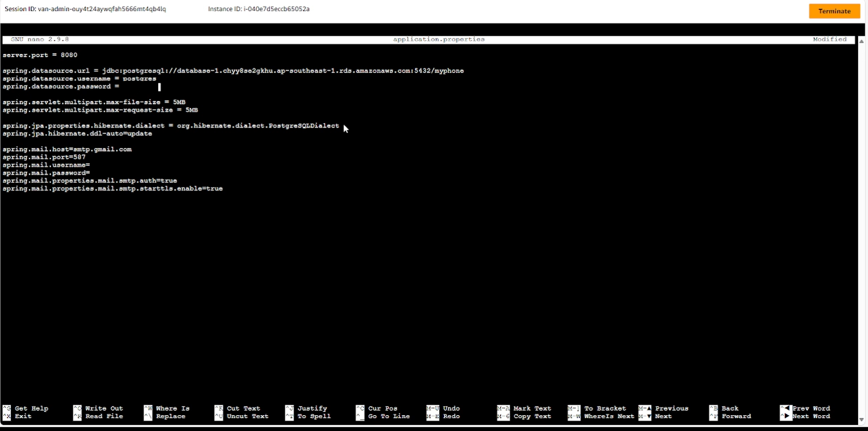
Task: Place cursor on max-request-size = 5MB line
Action: [x=100, y=110]
